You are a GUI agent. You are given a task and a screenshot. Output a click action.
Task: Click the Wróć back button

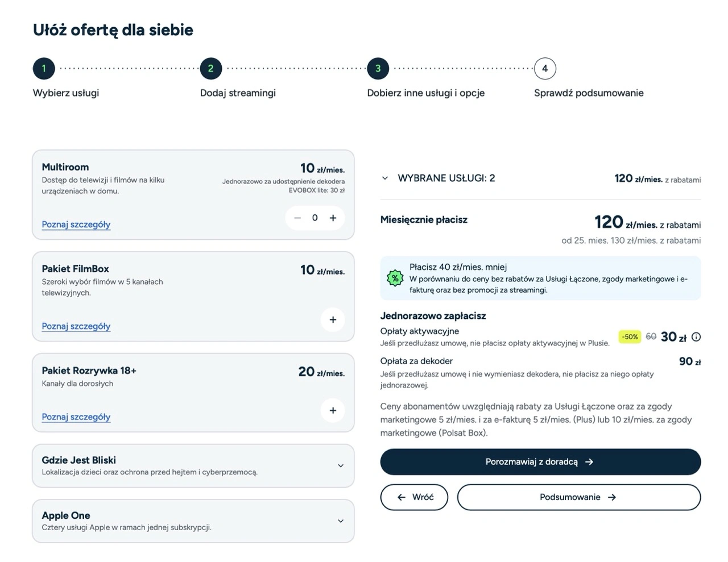click(x=414, y=497)
